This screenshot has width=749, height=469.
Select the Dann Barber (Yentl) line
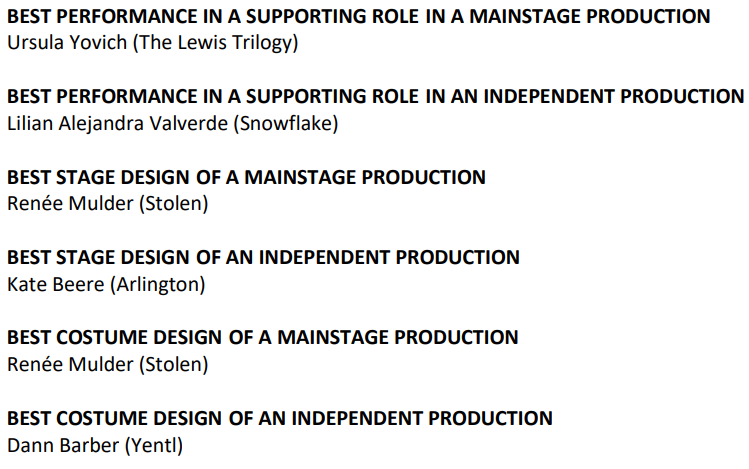coord(95,446)
